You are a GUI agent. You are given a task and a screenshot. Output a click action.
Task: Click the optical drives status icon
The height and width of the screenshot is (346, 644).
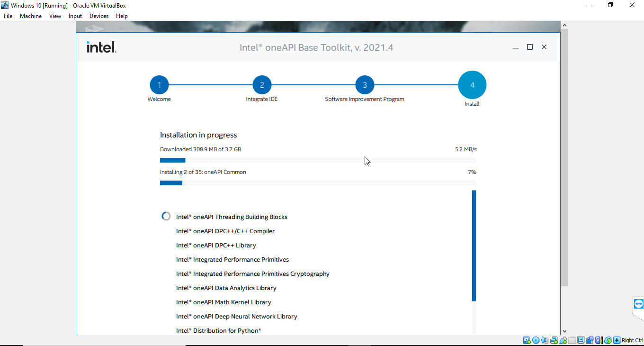tap(536, 340)
